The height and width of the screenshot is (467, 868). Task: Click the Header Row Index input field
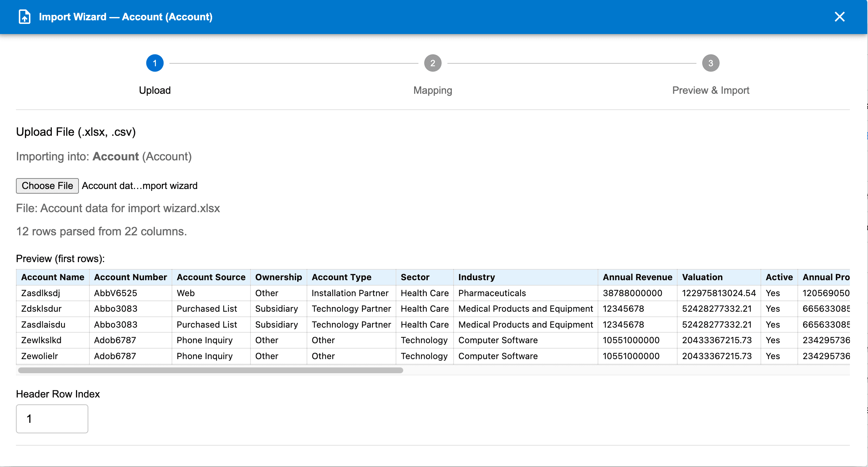pos(52,418)
